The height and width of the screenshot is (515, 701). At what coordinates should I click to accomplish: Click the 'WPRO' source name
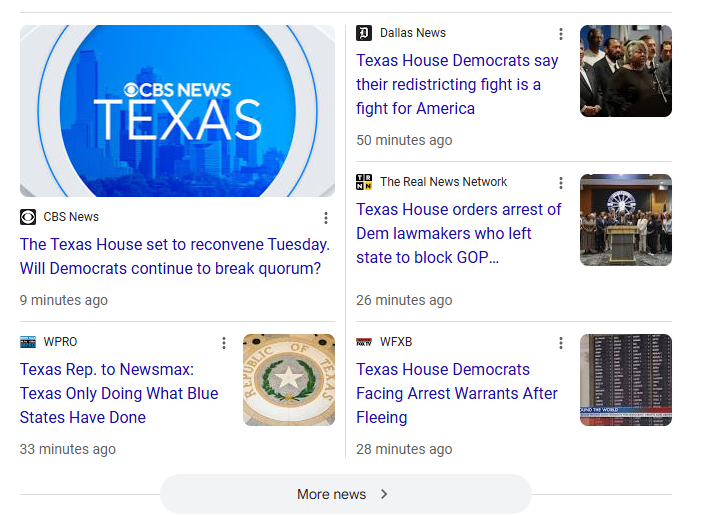60,342
